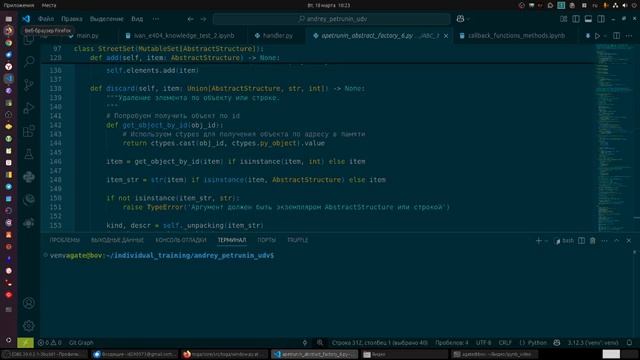Close the apetrunin_abstract_factory tab
640x360 pixels.
pos(446,36)
